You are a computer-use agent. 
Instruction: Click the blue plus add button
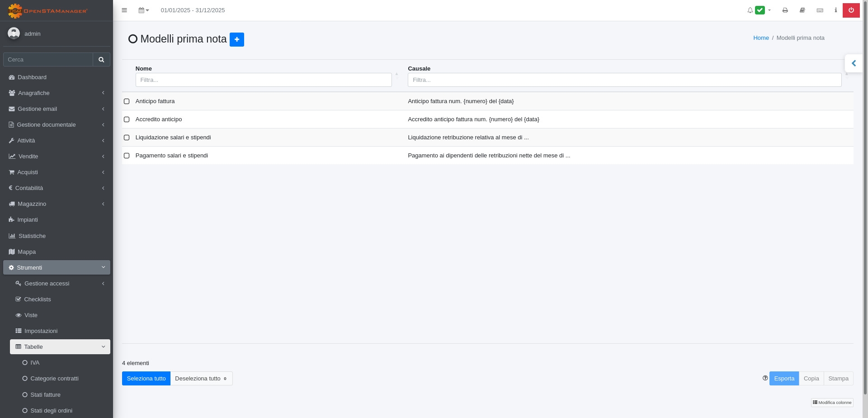tap(236, 39)
